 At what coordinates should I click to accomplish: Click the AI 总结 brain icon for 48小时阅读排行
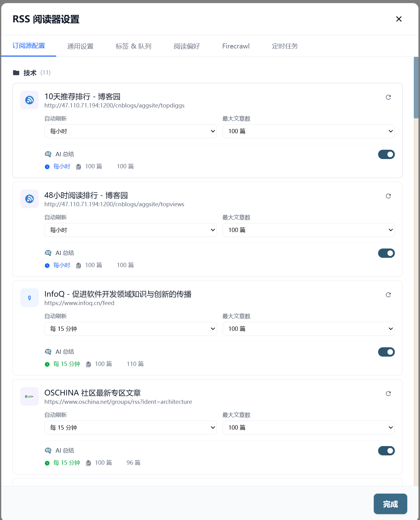click(48, 253)
